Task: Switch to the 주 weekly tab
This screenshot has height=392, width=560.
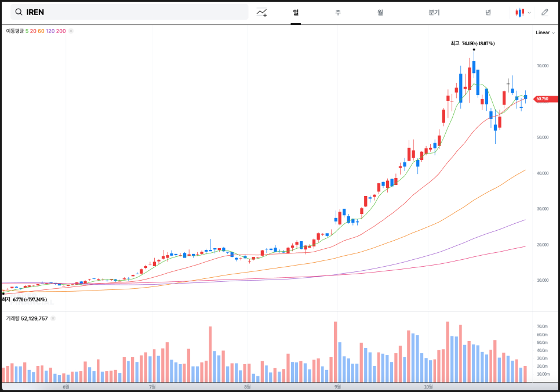Action: (x=338, y=12)
